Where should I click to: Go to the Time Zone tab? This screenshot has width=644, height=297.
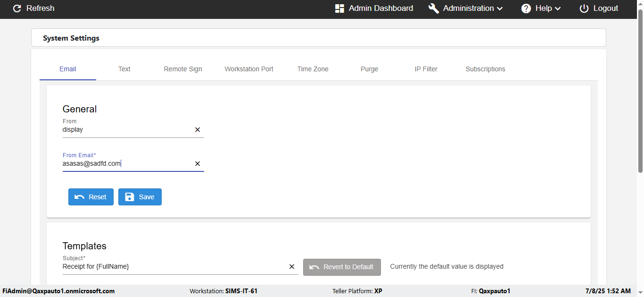pyautogui.click(x=313, y=69)
